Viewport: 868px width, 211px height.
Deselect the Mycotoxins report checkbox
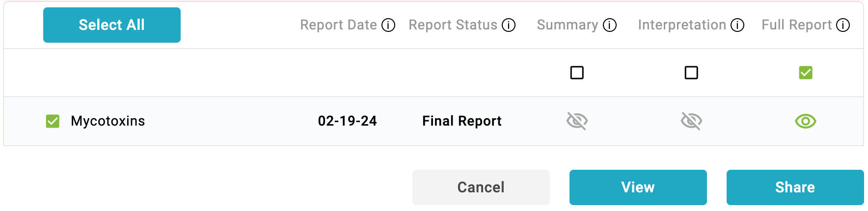click(53, 121)
